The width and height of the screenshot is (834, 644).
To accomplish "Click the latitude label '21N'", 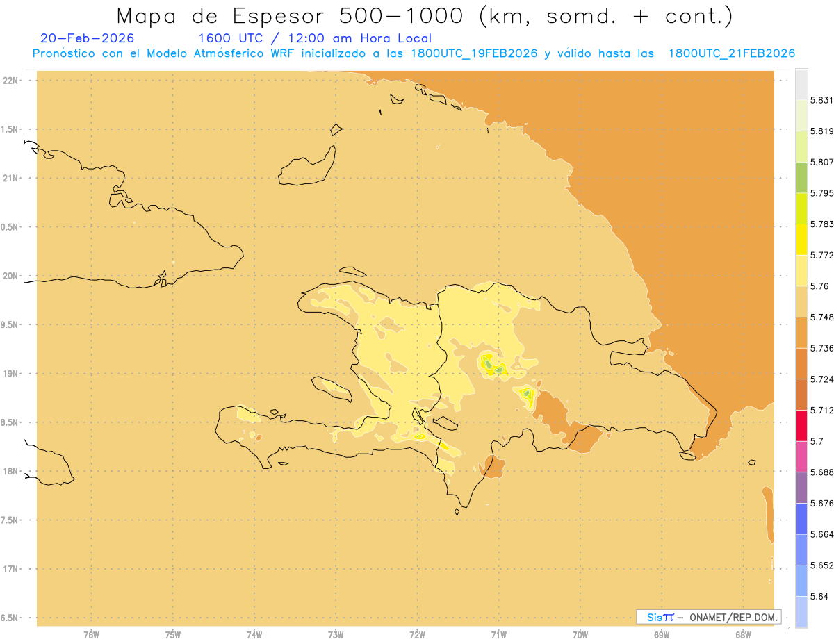I will click(x=10, y=178).
